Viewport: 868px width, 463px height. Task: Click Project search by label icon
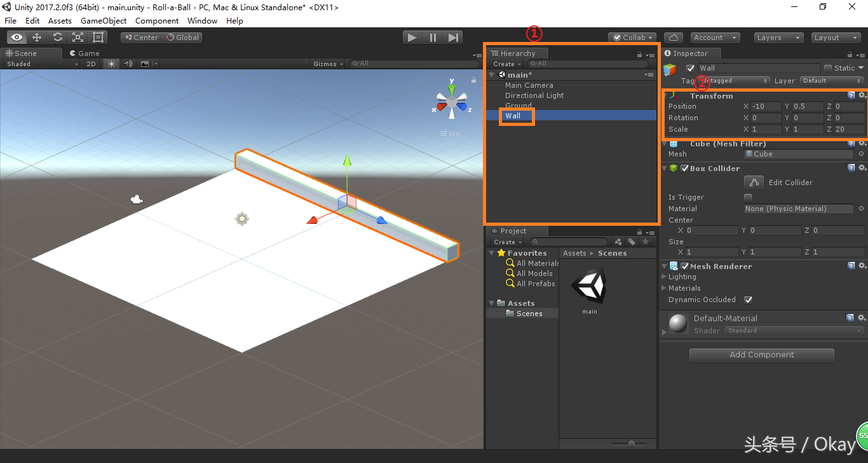click(x=632, y=242)
